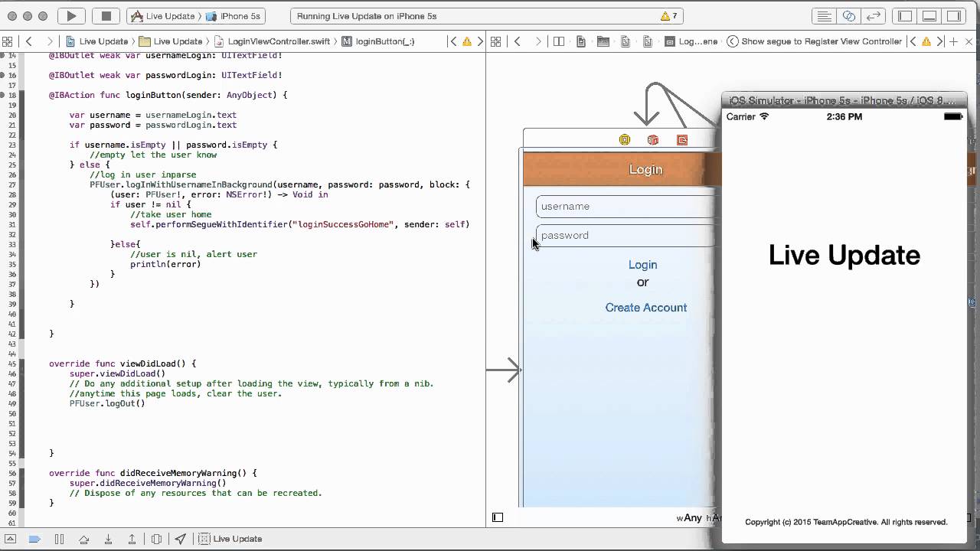Select the Create Account button in storyboard

click(x=646, y=308)
